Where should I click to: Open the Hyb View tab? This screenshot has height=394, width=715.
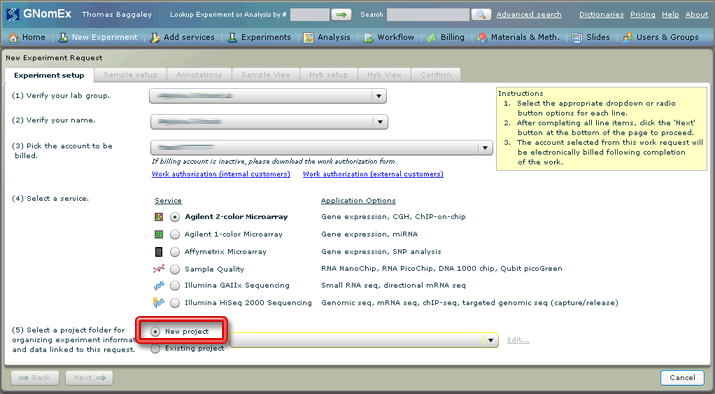384,75
